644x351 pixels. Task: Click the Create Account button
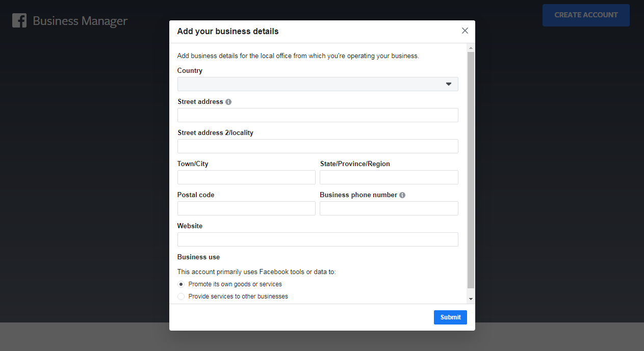pyautogui.click(x=585, y=15)
